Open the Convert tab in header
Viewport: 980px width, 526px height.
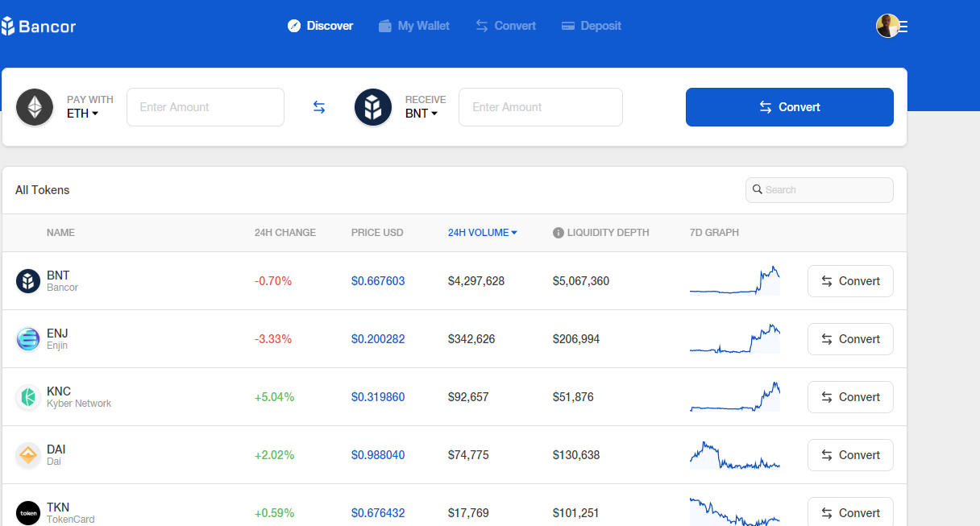(506, 26)
